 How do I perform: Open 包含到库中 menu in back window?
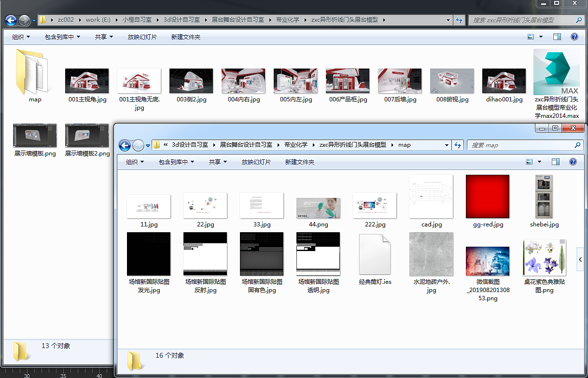(62, 37)
